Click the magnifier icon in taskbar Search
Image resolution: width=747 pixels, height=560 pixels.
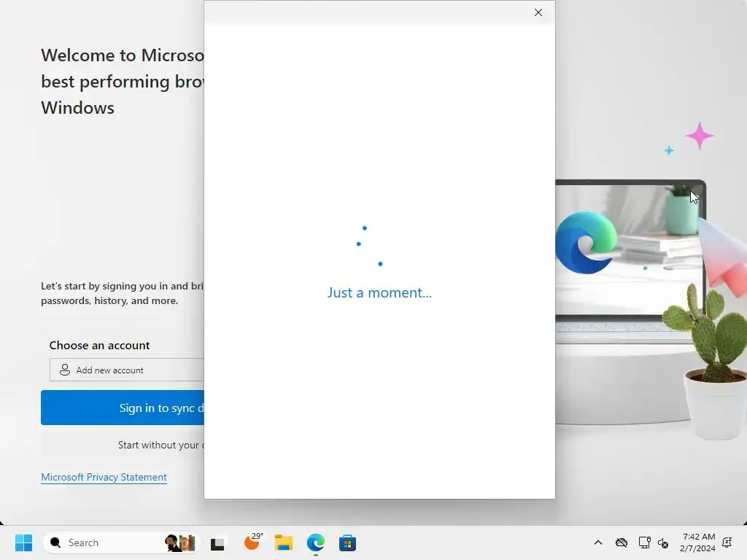pyautogui.click(x=55, y=542)
